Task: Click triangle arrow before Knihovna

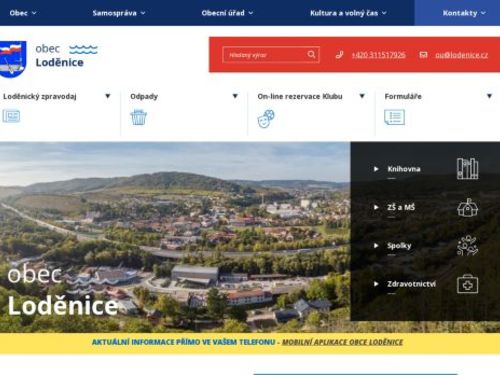Action: tap(376, 169)
